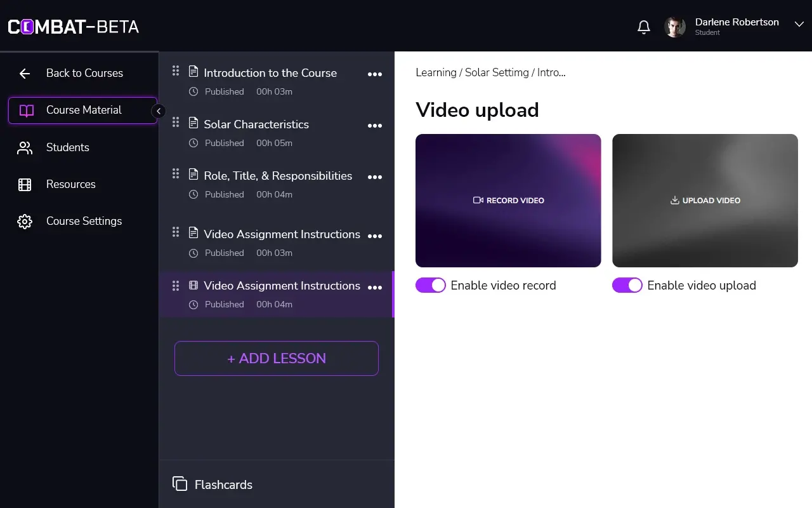Open the user account dropdown chevron

click(799, 24)
